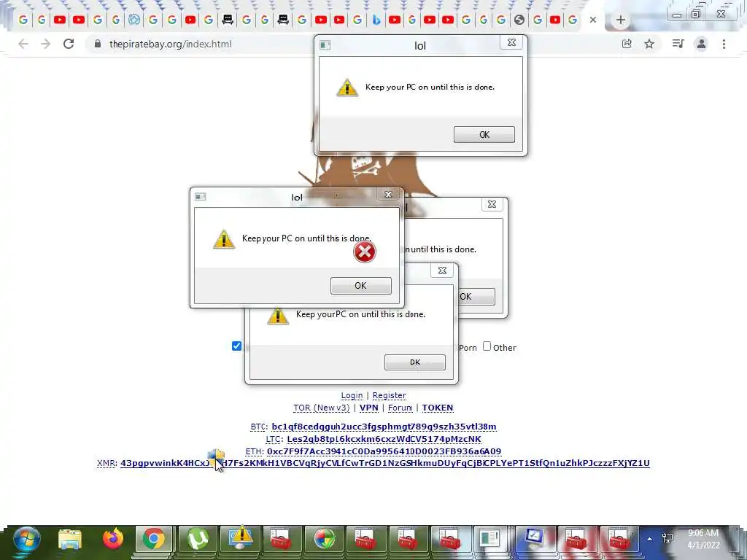Click OK in the lol dialog under the red X cursor

360,286
